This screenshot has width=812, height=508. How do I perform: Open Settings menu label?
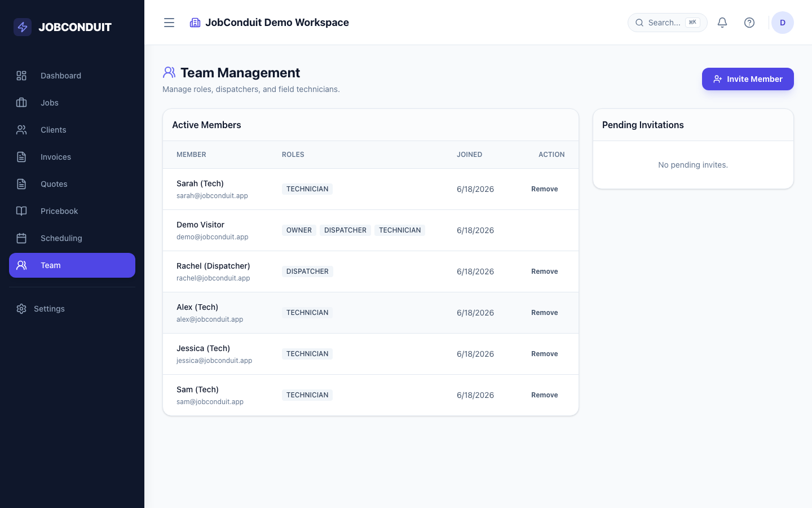click(x=49, y=309)
